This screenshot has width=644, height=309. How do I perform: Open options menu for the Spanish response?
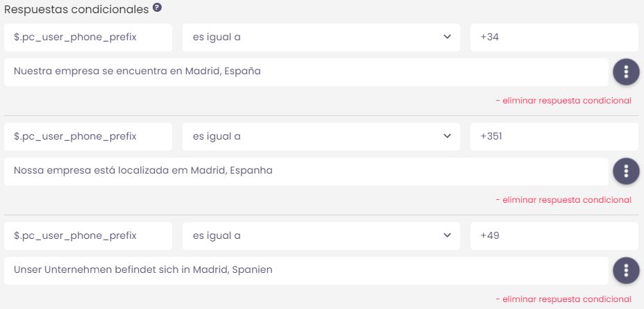click(626, 72)
